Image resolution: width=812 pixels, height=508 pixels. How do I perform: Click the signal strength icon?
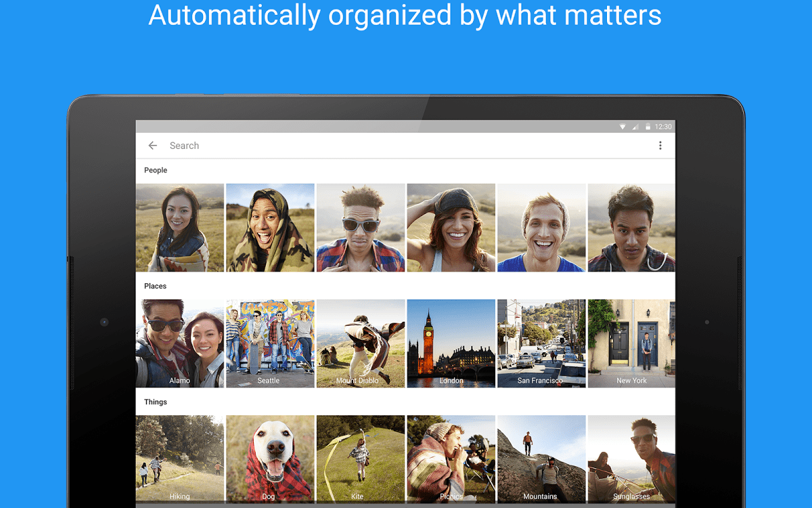[x=635, y=126]
